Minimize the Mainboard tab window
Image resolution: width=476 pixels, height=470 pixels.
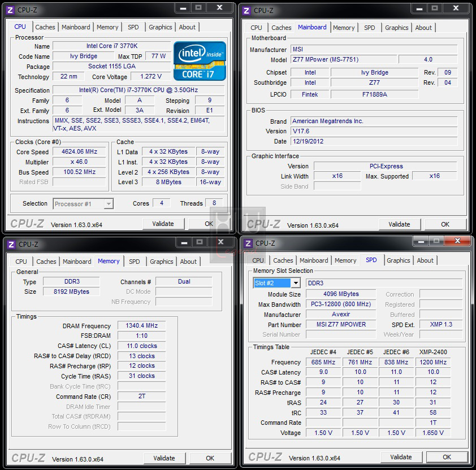pyautogui.click(x=419, y=8)
